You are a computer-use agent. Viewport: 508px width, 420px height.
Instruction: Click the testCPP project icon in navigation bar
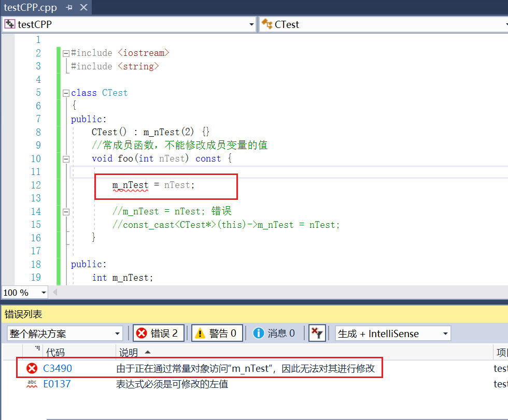[10, 24]
